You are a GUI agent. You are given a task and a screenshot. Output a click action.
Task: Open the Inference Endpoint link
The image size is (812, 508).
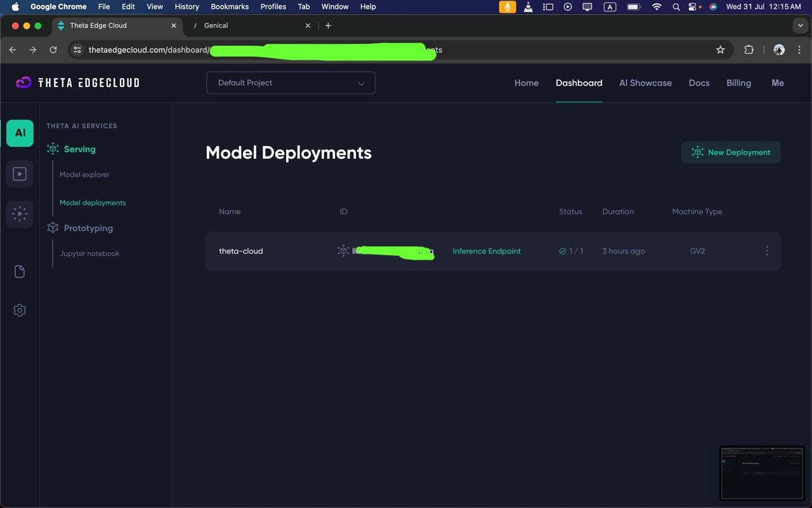[487, 251]
